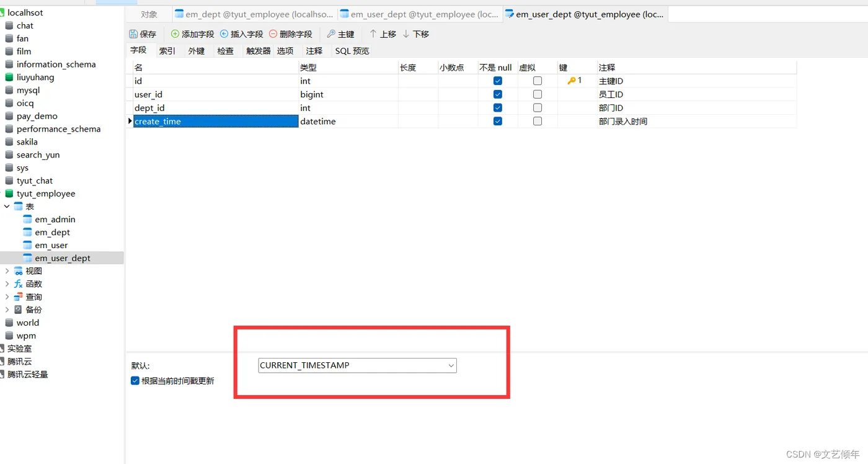Click the 备份 backup icon
The width and height of the screenshot is (868, 464).
[18, 310]
